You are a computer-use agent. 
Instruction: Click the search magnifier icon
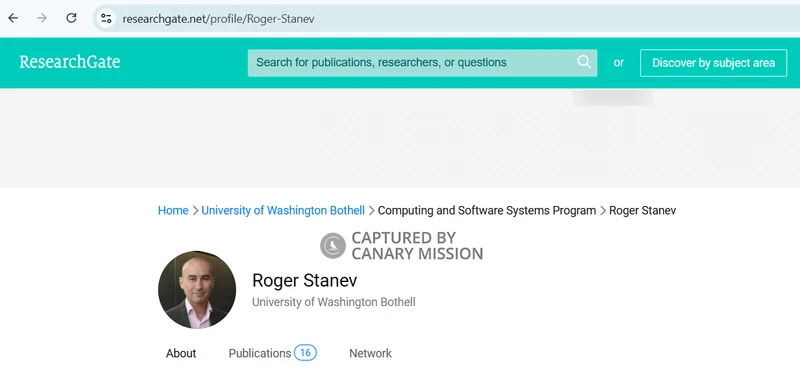pyautogui.click(x=584, y=62)
